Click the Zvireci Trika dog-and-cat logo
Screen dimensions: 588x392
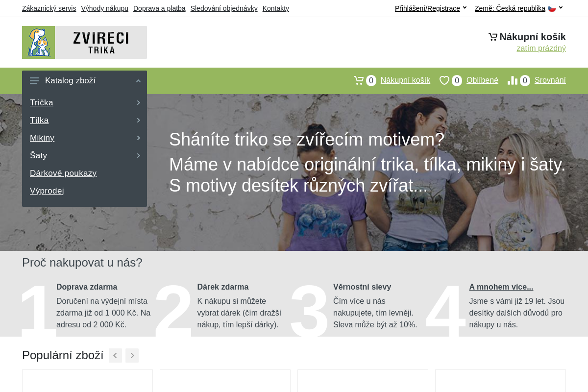38,42
